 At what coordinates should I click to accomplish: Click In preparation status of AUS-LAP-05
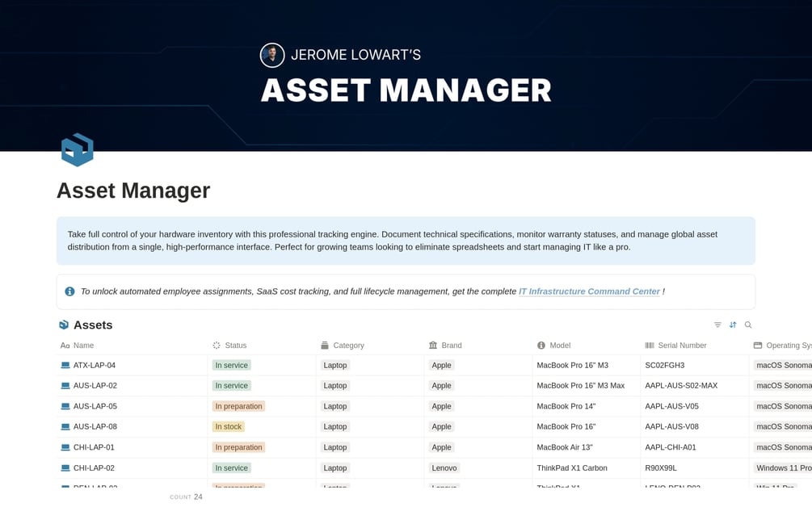tap(238, 406)
